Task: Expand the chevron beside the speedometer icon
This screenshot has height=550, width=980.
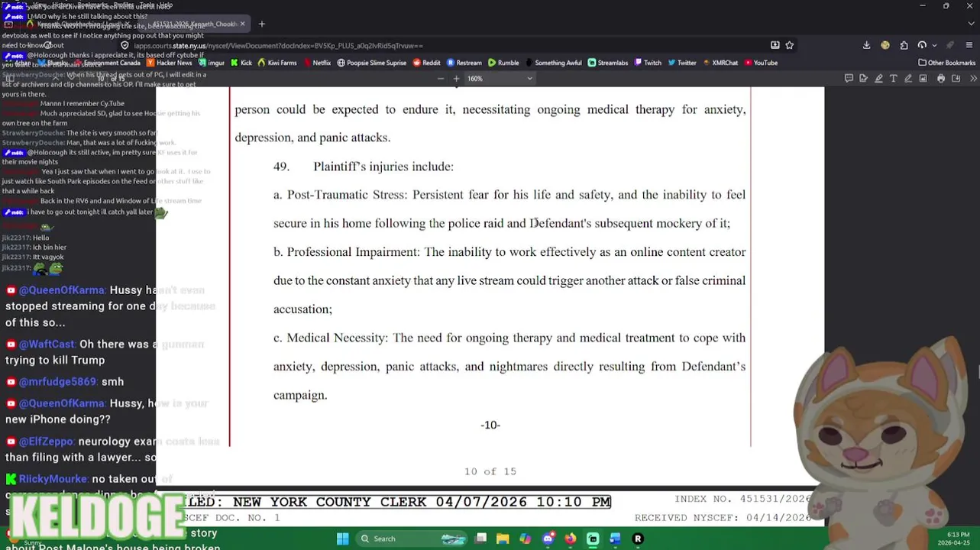Action: pyautogui.click(x=934, y=45)
